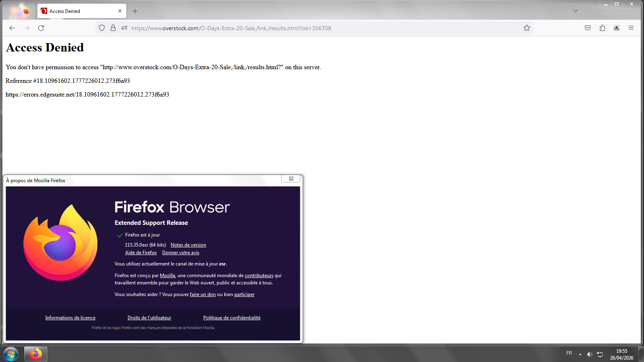Open site permissions icon in address bar
The image size is (644, 362).
pos(124,28)
